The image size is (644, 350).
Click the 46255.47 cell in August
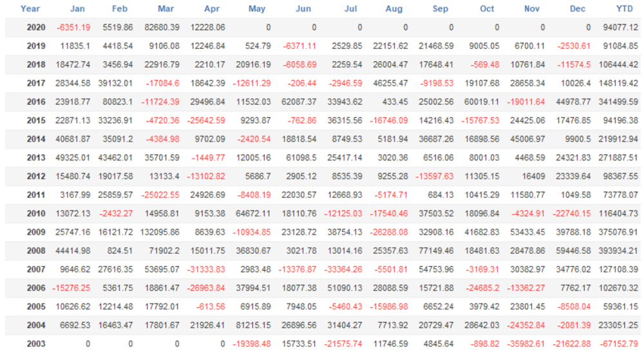pos(390,83)
